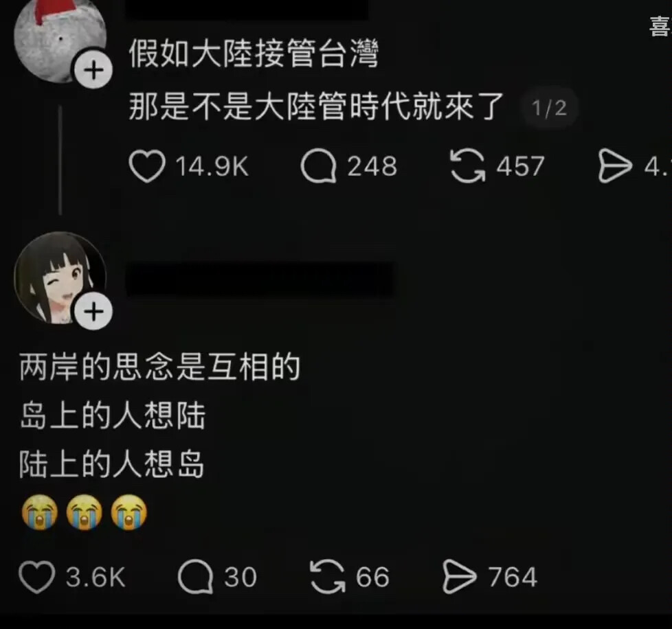The height and width of the screenshot is (629, 672).
Task: Repost the reply with 66 reposts
Action: coord(328,577)
